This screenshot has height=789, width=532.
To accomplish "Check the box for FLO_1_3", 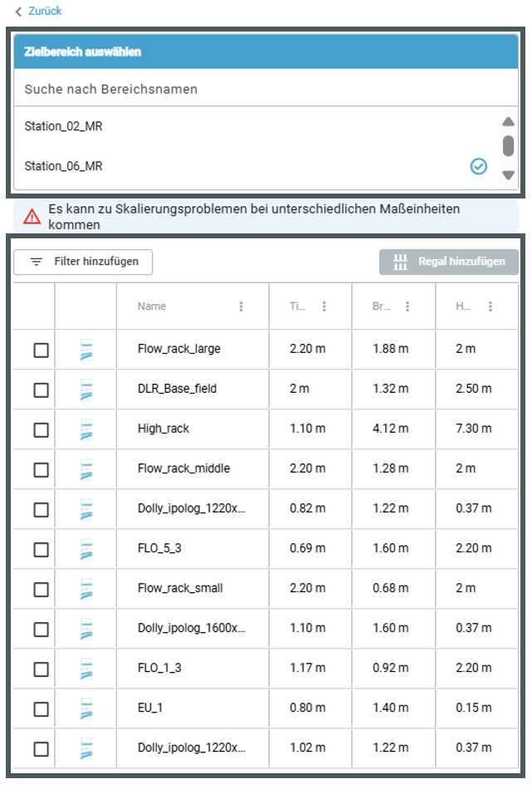I will [41, 669].
